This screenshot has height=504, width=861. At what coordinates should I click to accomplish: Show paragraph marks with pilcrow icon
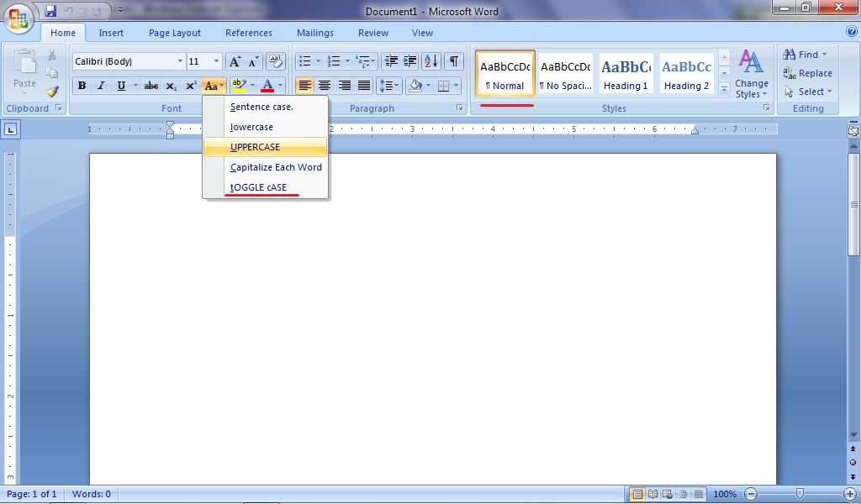point(453,60)
